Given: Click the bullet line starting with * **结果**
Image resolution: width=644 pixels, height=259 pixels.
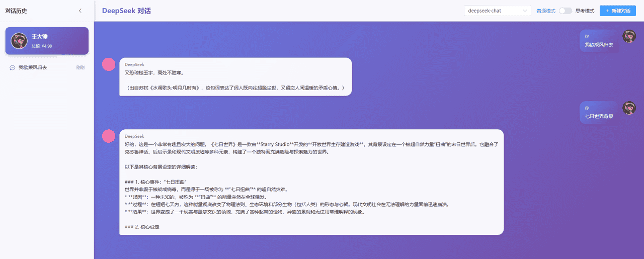Looking at the screenshot, I should (244, 212).
